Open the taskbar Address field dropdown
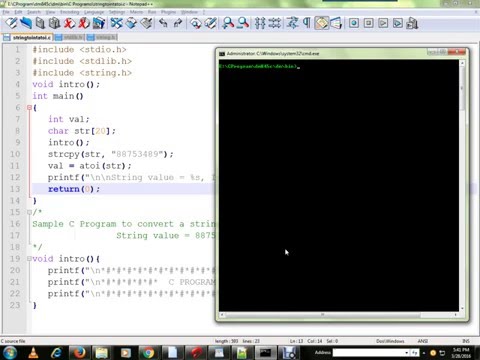 406,353
